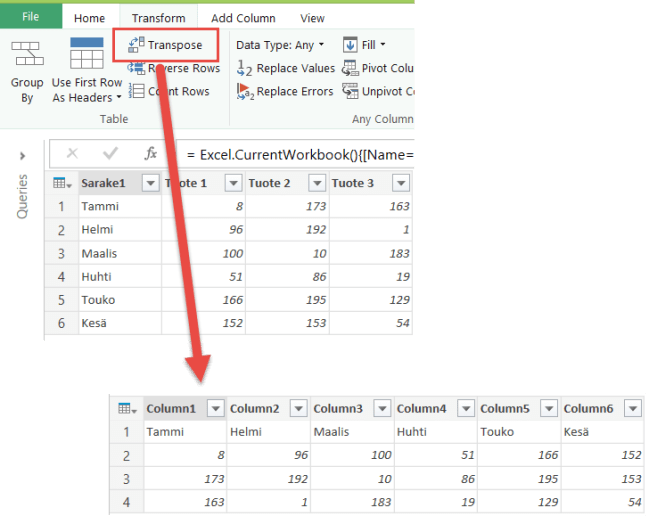Open the Sarake1 column filter dropdown
The width and height of the screenshot is (649, 516).
pos(150,183)
